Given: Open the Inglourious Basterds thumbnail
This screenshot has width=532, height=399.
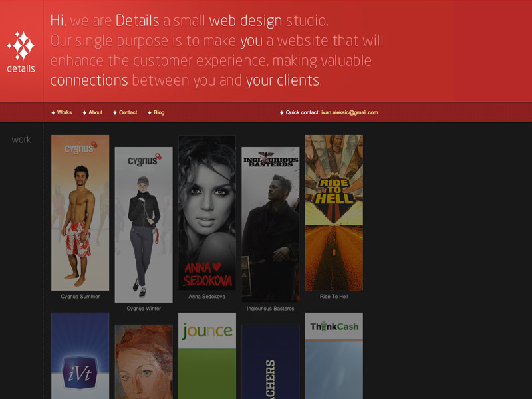Looking at the screenshot, I should tap(271, 225).
